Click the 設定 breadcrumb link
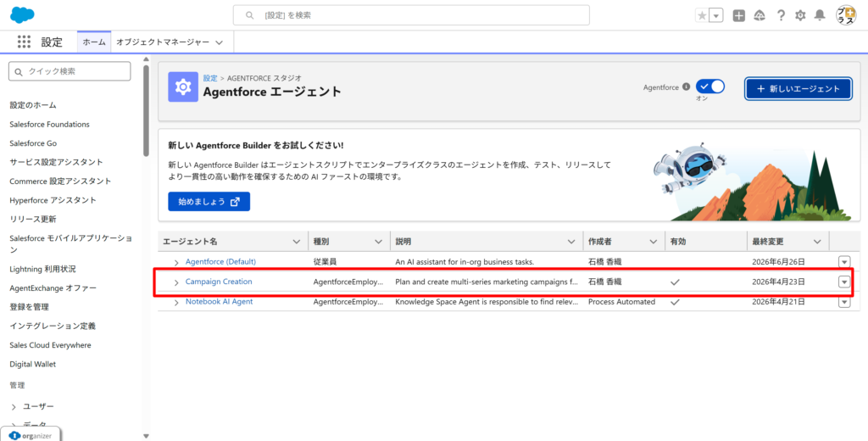The image size is (868, 441). coord(210,78)
